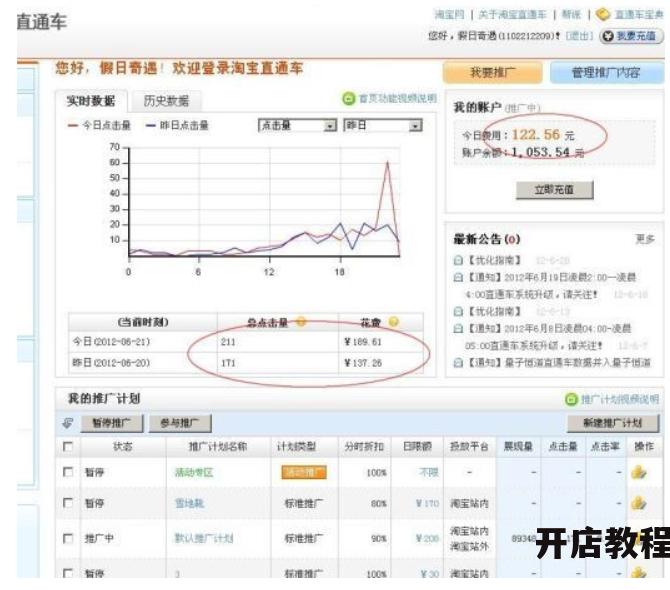This screenshot has width=670, height=590.
Task: Tick the checkbox for the 活动专区 plan
Action: click(68, 472)
